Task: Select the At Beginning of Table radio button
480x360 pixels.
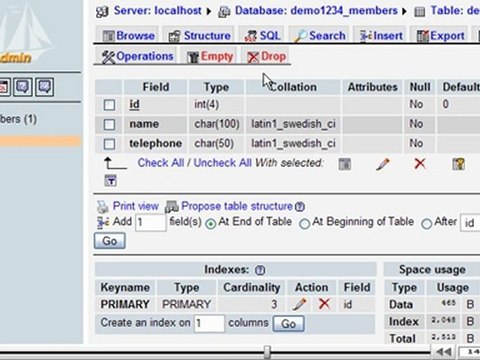Action: [x=304, y=224]
